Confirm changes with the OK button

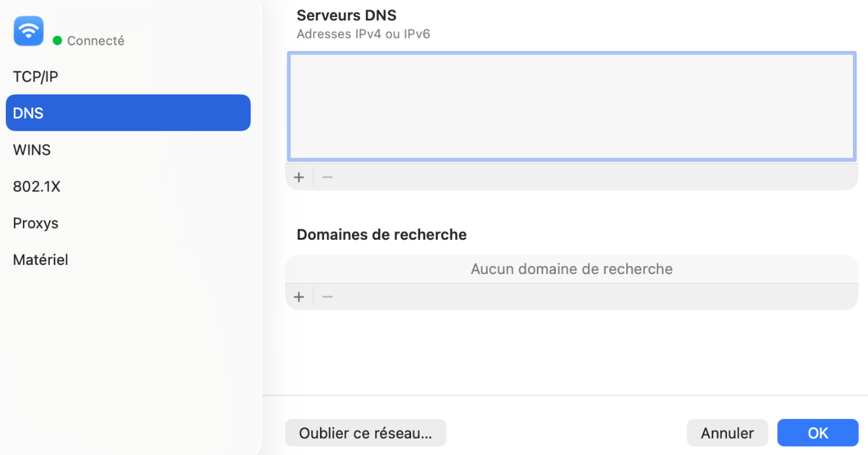tap(818, 433)
